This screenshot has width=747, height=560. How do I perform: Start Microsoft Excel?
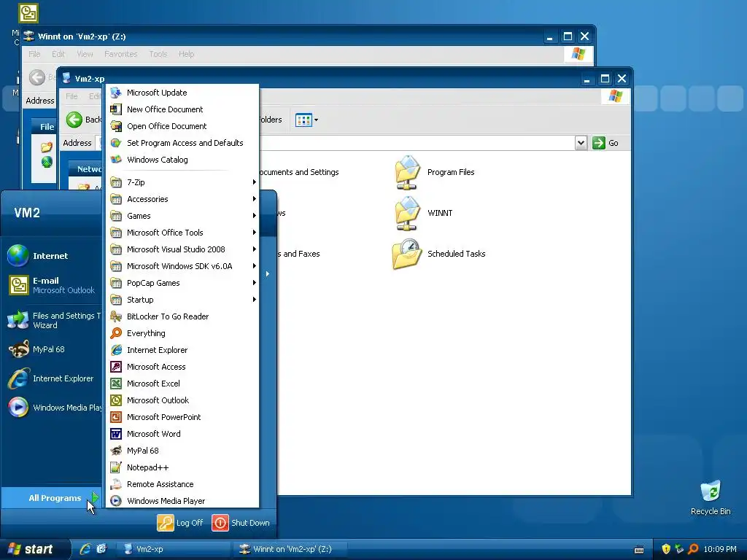click(182, 383)
